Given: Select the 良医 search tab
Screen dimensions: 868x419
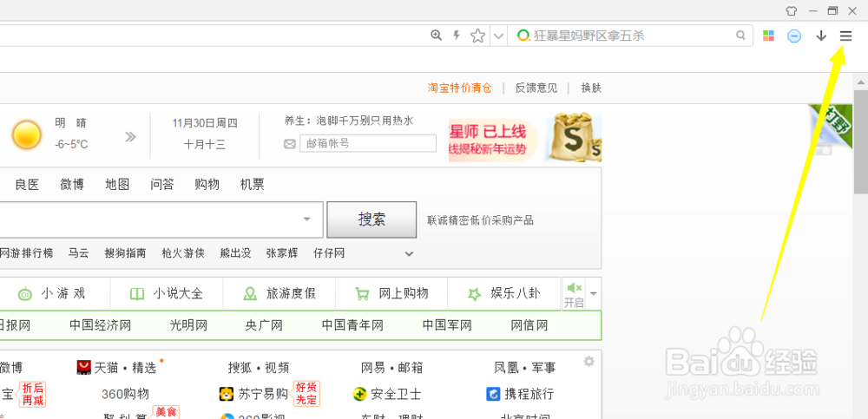Looking at the screenshot, I should point(27,185).
